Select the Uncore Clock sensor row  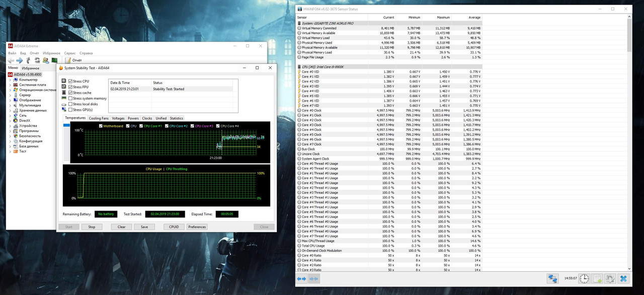point(389,154)
